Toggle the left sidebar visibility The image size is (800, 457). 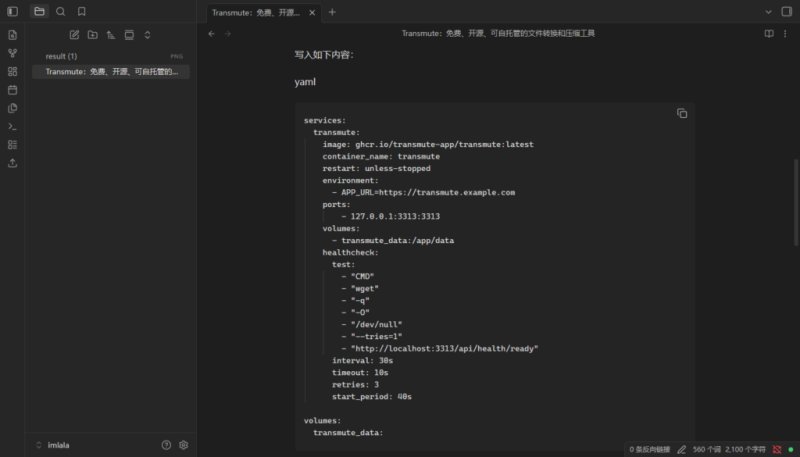[x=13, y=11]
